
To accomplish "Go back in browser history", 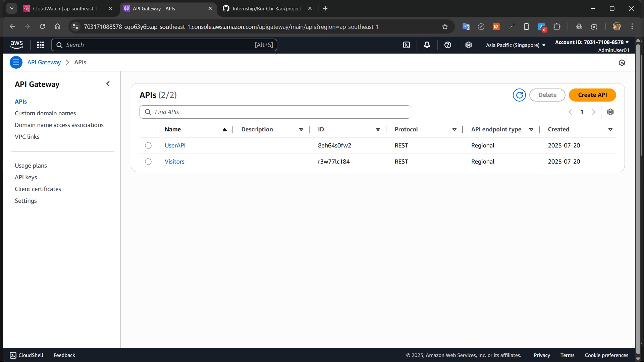I will tap(12, 26).
